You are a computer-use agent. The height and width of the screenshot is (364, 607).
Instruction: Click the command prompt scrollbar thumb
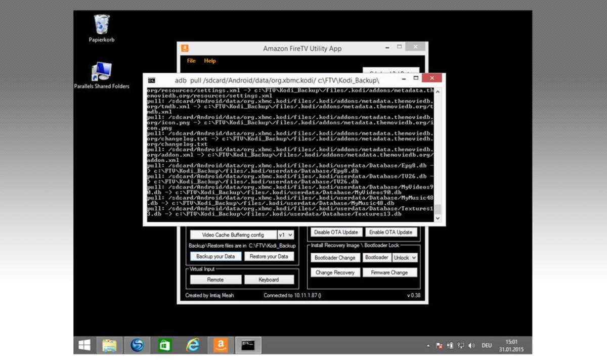pos(438,209)
